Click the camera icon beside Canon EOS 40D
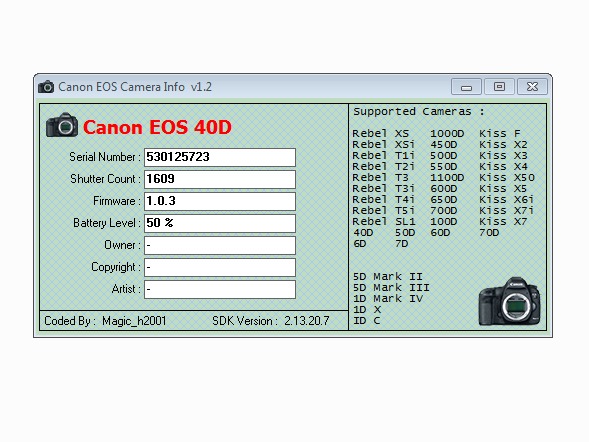Viewport: 589px width, 442px height. pyautogui.click(x=62, y=125)
